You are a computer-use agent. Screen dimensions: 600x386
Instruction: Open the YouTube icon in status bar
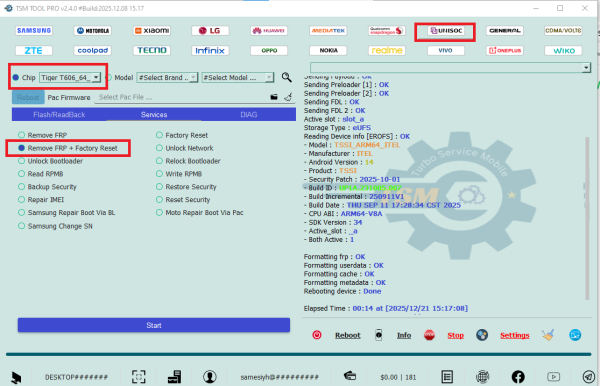click(553, 377)
